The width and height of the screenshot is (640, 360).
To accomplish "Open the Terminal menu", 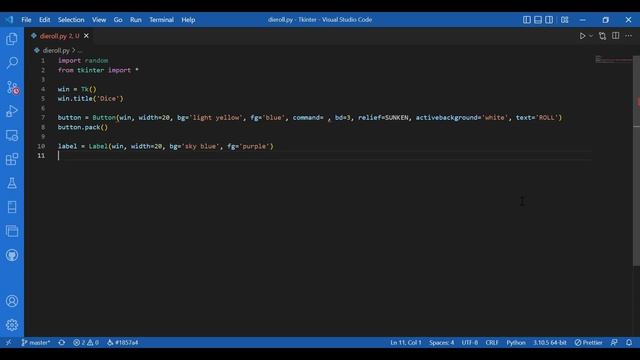I will point(161,20).
